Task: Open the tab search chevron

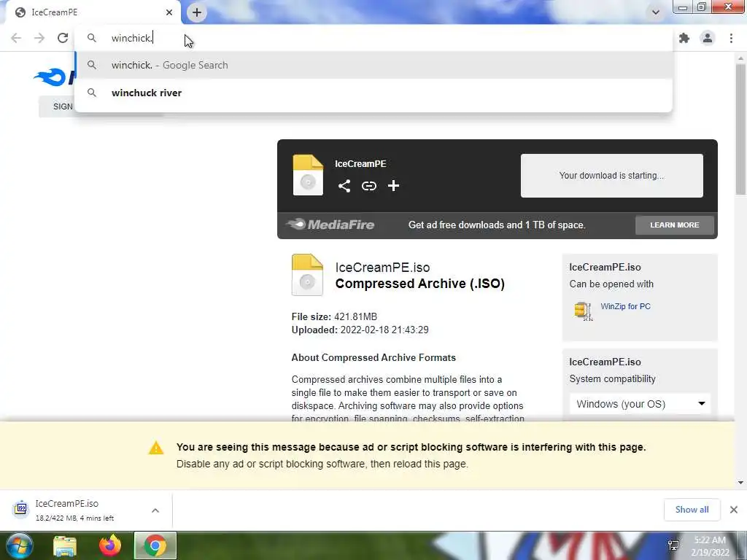Action: coord(656,12)
